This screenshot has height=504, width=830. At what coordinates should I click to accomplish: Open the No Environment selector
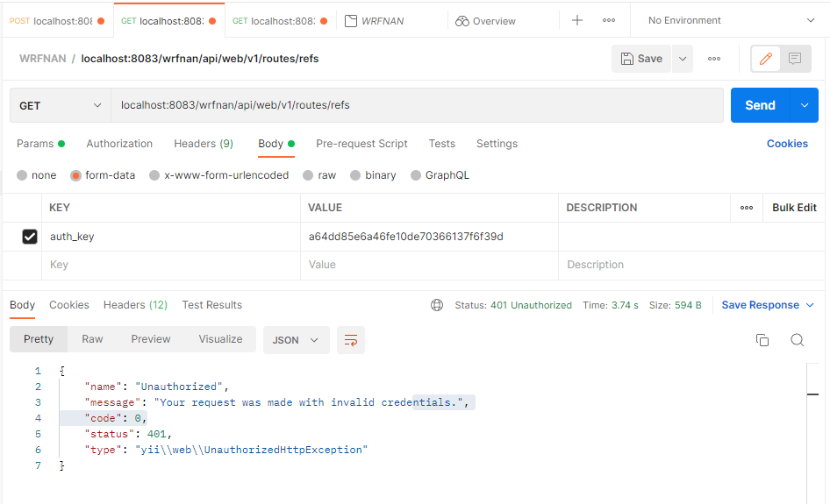pyautogui.click(x=730, y=20)
